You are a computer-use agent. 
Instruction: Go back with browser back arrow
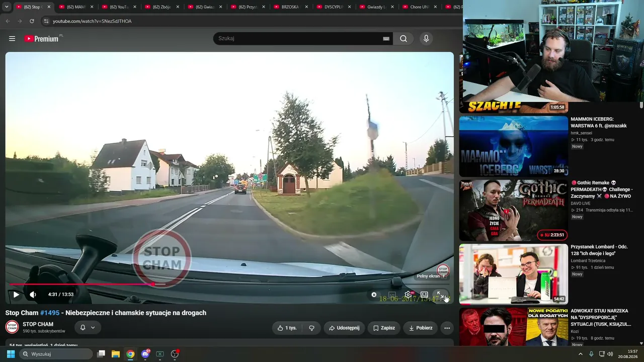8,21
